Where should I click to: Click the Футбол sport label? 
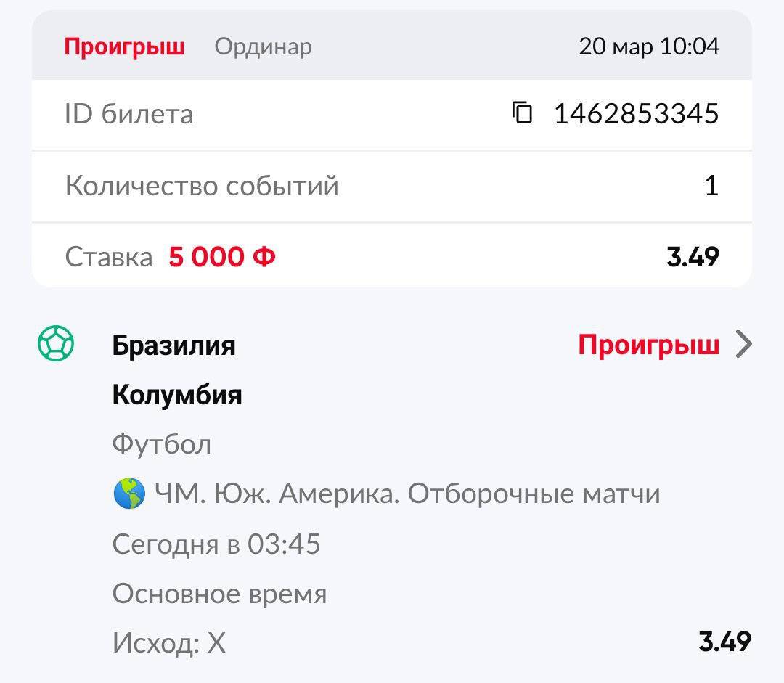(161, 444)
